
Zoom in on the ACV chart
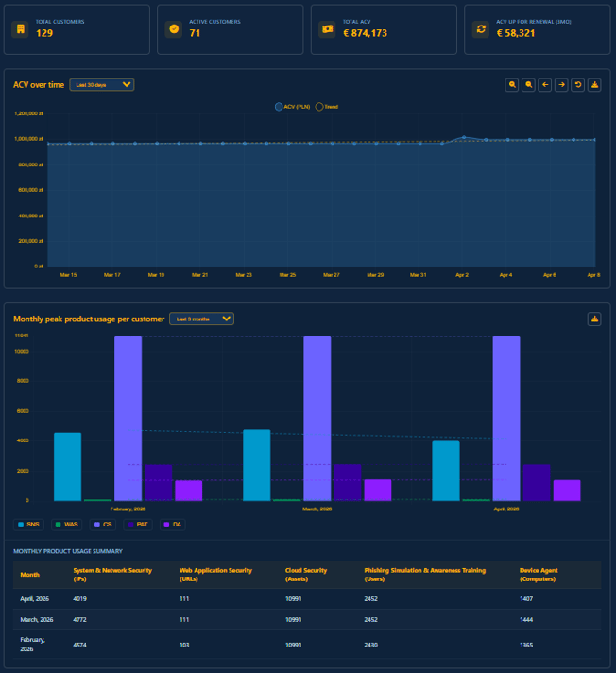click(512, 85)
